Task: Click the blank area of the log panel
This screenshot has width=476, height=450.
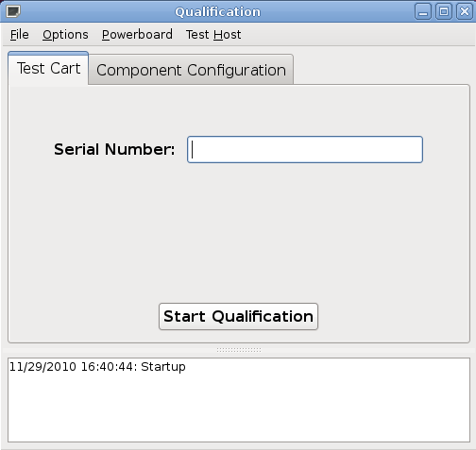Action: pyautogui.click(x=239, y=408)
